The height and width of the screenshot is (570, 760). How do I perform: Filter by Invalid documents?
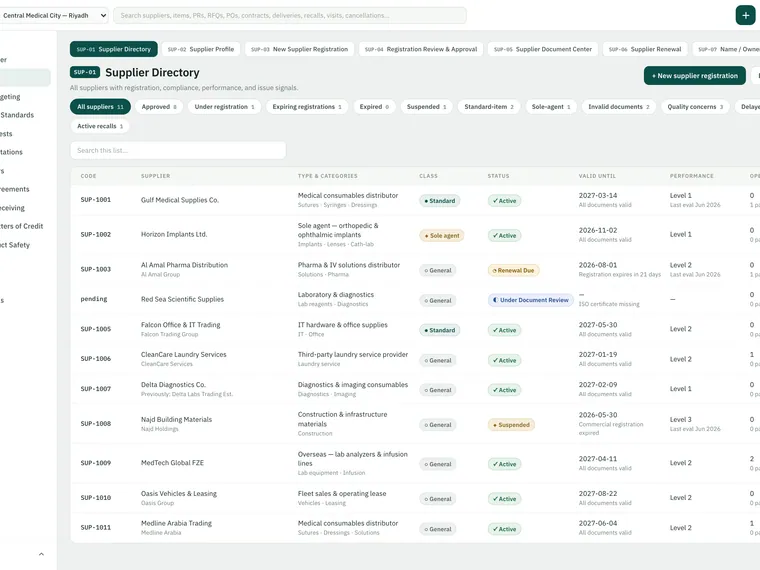coord(619,107)
